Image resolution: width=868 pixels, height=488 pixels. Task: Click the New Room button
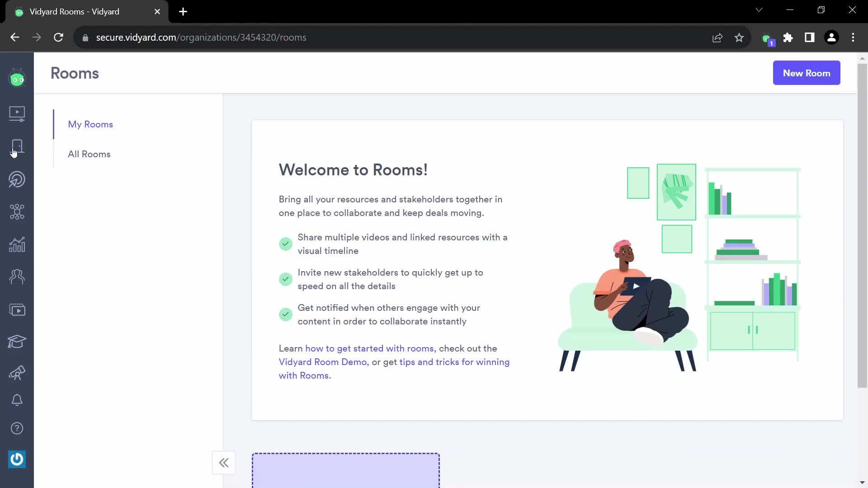pyautogui.click(x=806, y=73)
